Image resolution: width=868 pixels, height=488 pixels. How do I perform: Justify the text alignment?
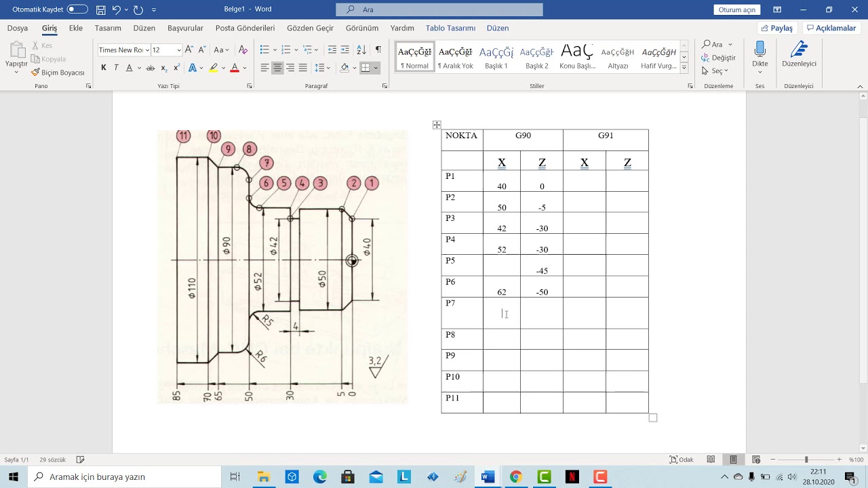pyautogui.click(x=303, y=68)
